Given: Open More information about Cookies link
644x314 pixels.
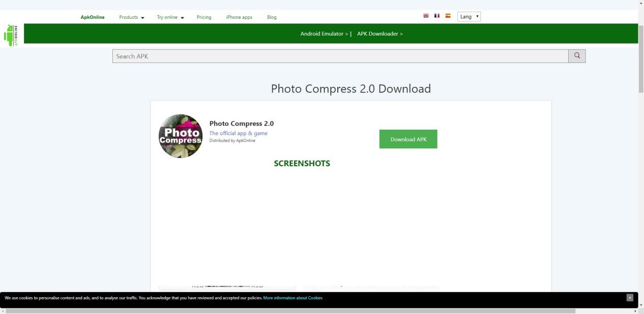Looking at the screenshot, I should coord(292,298).
